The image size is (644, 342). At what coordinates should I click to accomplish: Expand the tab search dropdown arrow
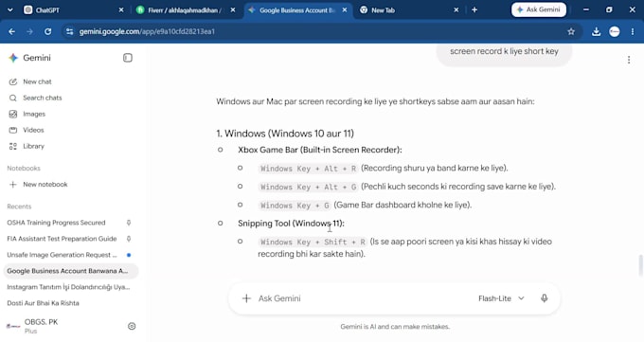pos(9,9)
